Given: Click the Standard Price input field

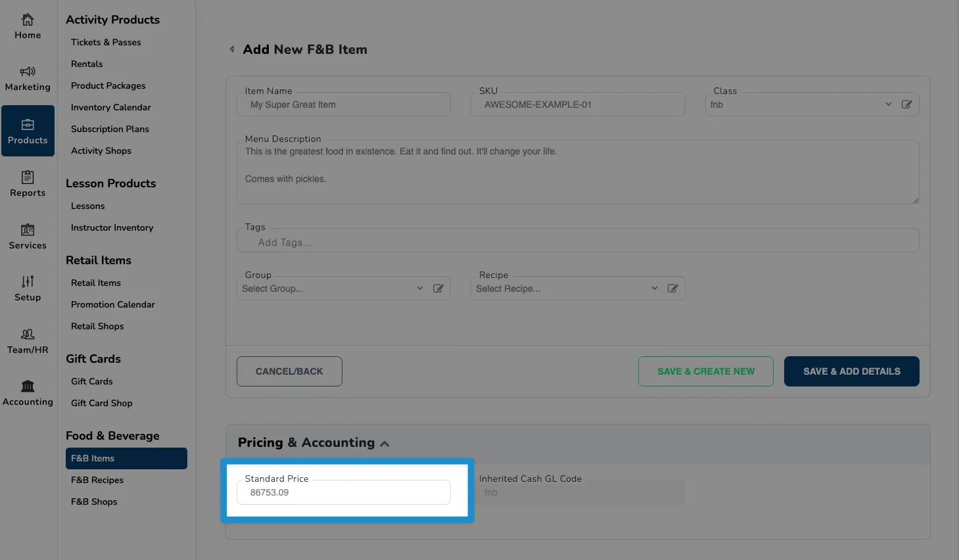Looking at the screenshot, I should [344, 492].
